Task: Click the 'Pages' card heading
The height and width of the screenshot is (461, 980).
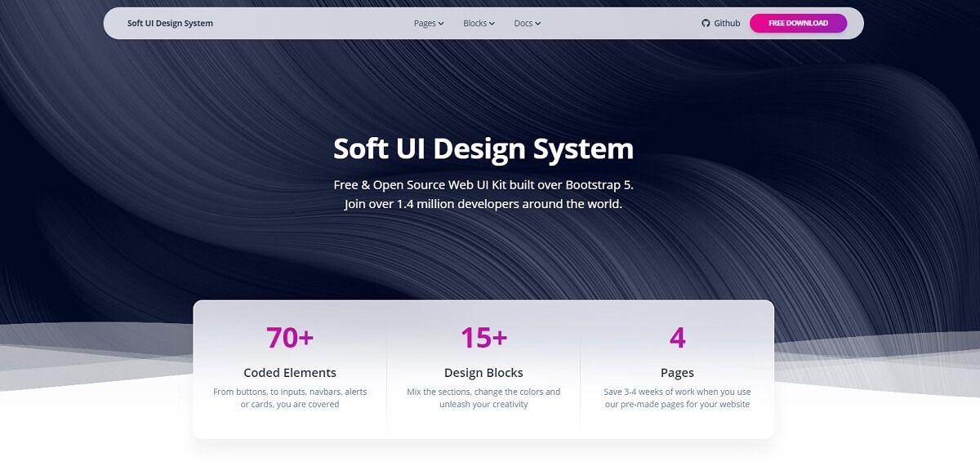Action: (677, 373)
